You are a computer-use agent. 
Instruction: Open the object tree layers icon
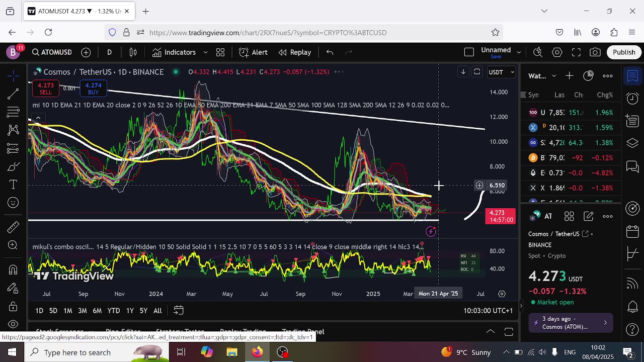click(x=632, y=144)
